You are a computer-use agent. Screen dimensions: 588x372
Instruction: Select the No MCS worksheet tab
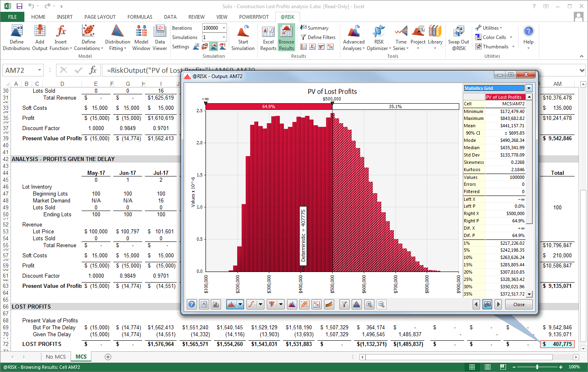[56, 357]
